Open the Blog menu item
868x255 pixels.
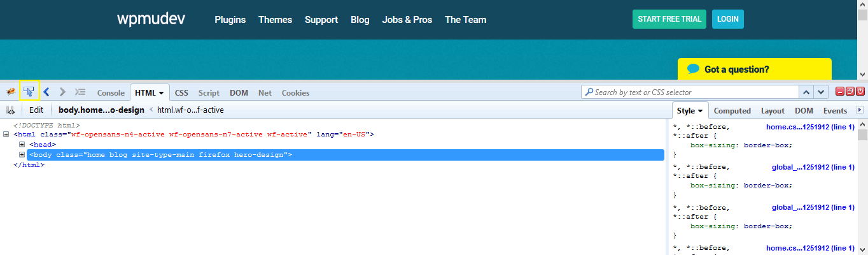pyautogui.click(x=360, y=20)
